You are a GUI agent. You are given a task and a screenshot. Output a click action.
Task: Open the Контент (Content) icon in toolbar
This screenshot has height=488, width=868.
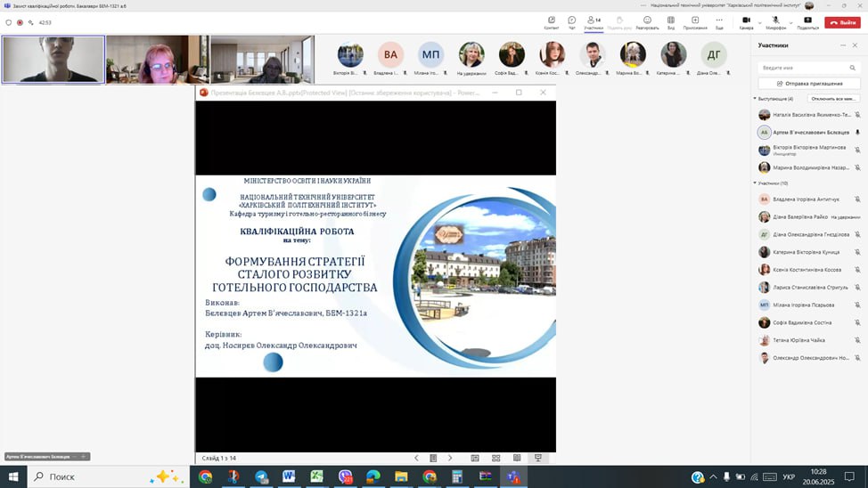pyautogui.click(x=552, y=21)
